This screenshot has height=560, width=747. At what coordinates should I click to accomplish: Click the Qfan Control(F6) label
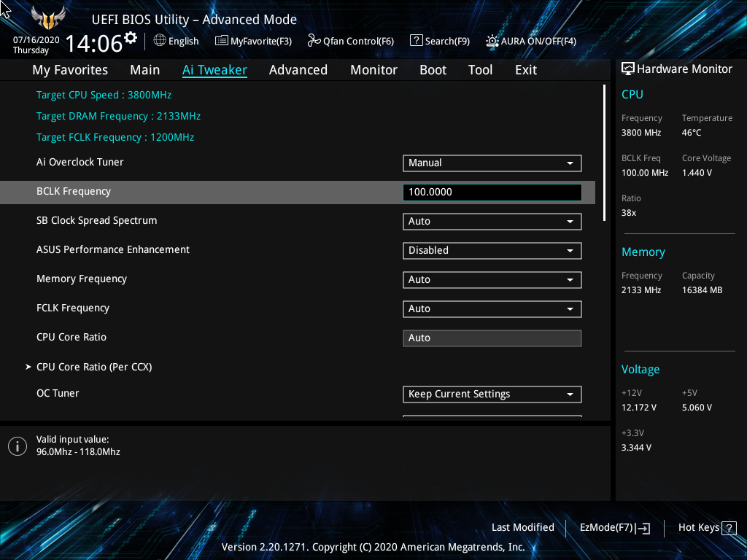click(x=358, y=42)
